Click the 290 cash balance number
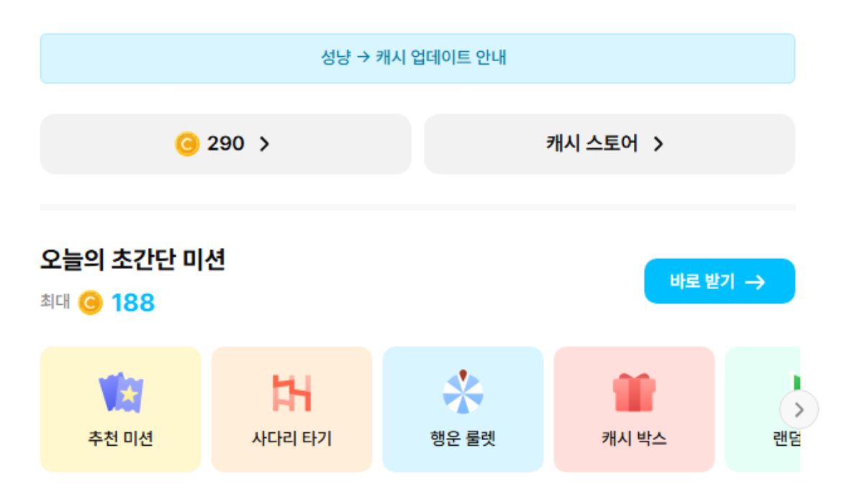This screenshot has width=852, height=504. (226, 145)
